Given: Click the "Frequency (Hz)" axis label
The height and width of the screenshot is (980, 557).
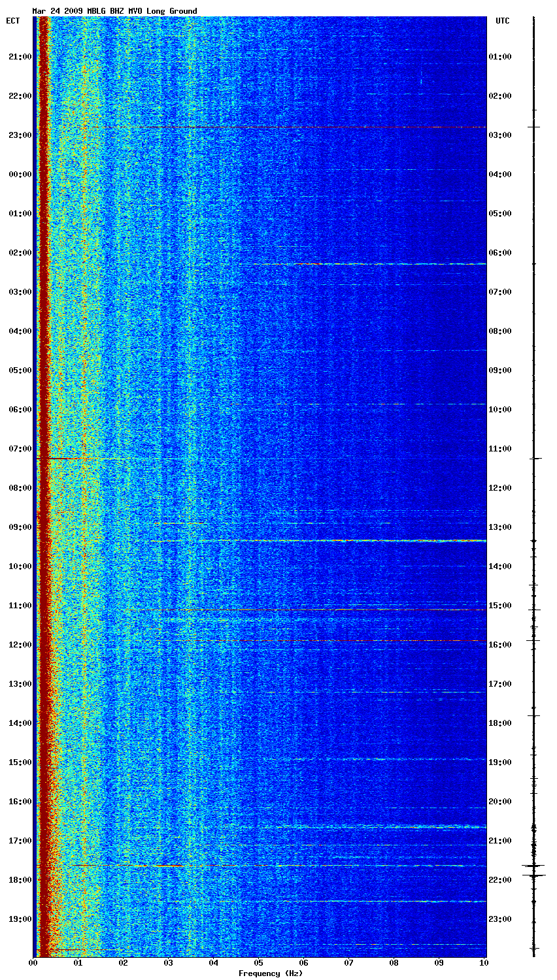Looking at the screenshot, I should 270,973.
